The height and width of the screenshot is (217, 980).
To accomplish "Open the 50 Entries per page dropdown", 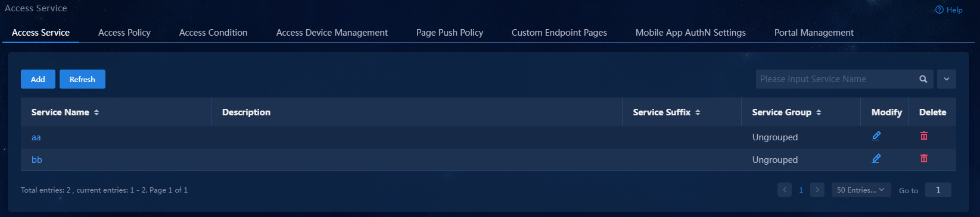I will click(861, 190).
